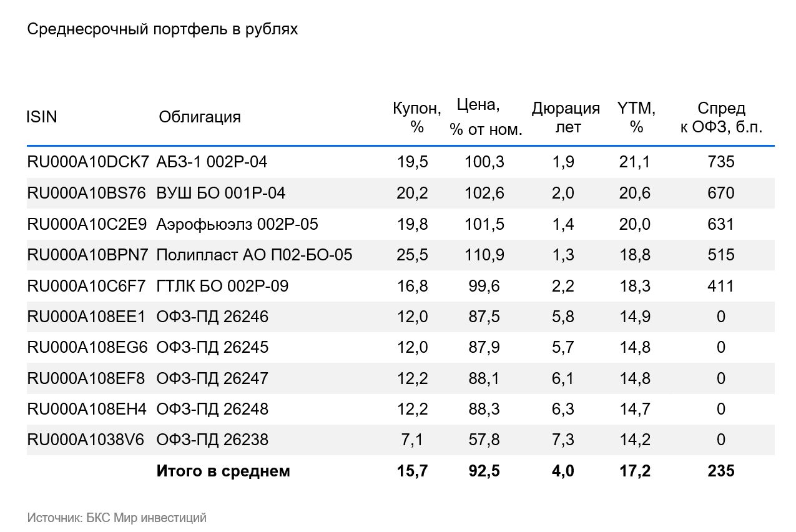Viewport: 796px width, 532px height.
Task: Select ISIN code RU000A10BS76
Action: pyautogui.click(x=87, y=193)
